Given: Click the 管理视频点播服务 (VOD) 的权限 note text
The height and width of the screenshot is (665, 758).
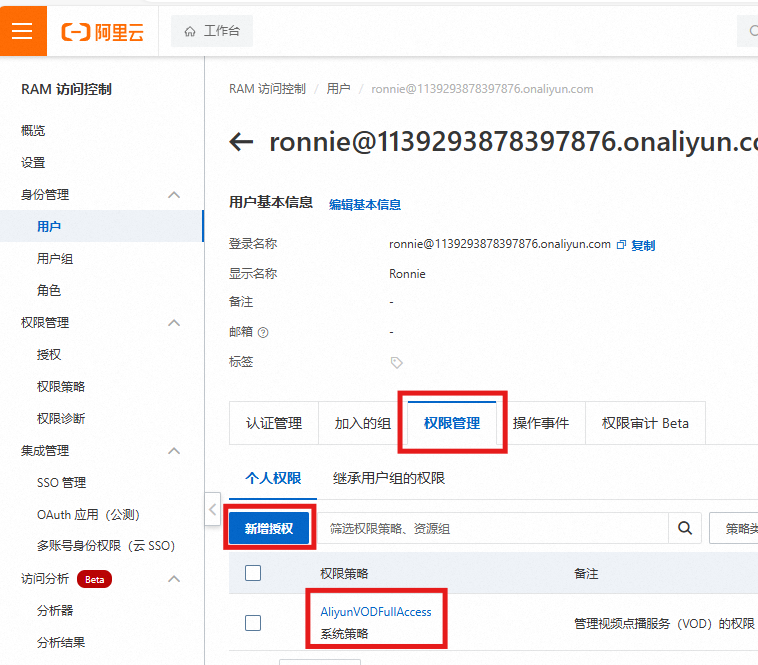Looking at the screenshot, I should click(x=664, y=624).
